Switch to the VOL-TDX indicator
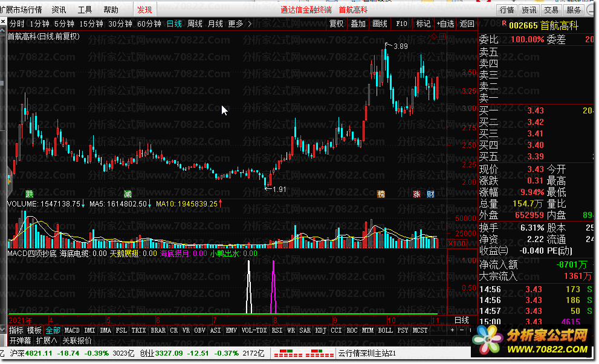The image size is (599, 364). click(254, 330)
